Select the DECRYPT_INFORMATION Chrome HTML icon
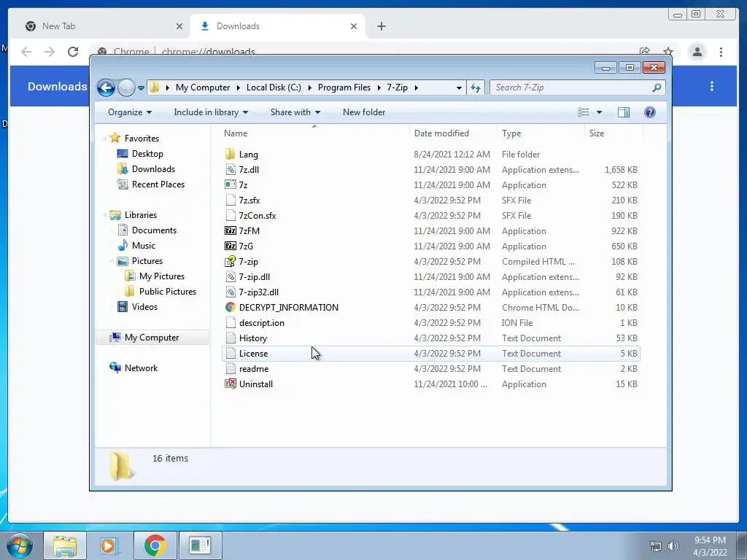The image size is (747, 560). (230, 307)
